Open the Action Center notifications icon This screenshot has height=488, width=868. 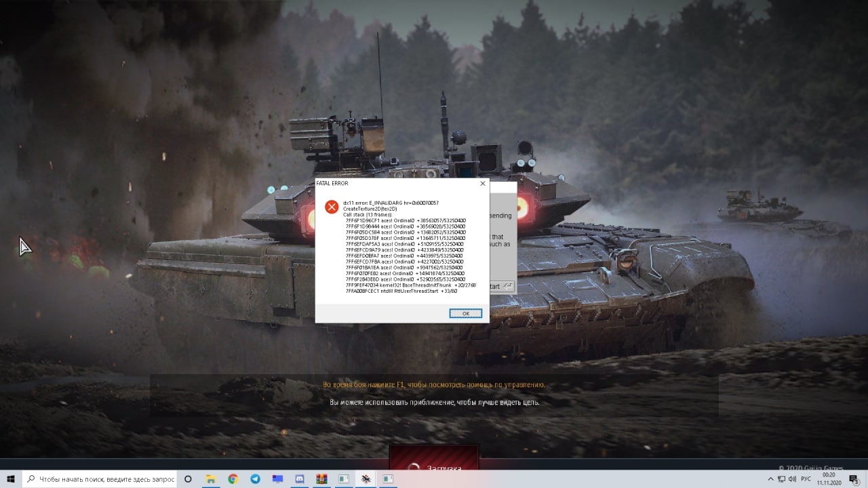coord(853,479)
